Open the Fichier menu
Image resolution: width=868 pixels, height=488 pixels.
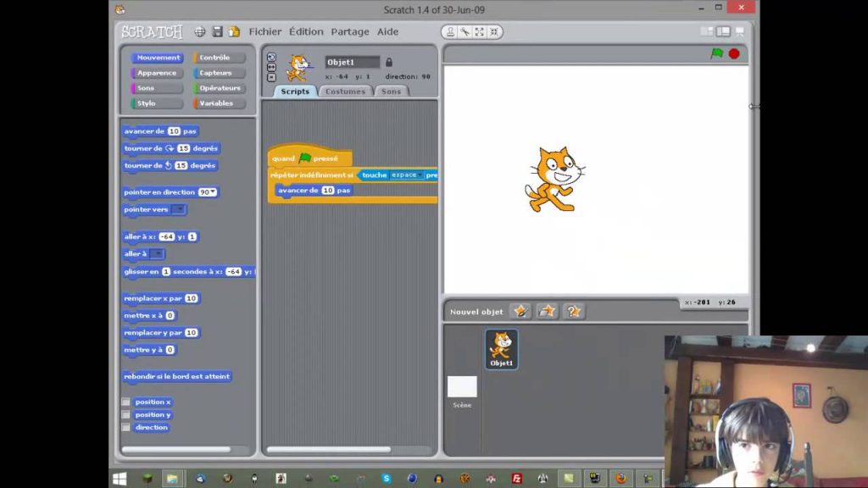(264, 32)
